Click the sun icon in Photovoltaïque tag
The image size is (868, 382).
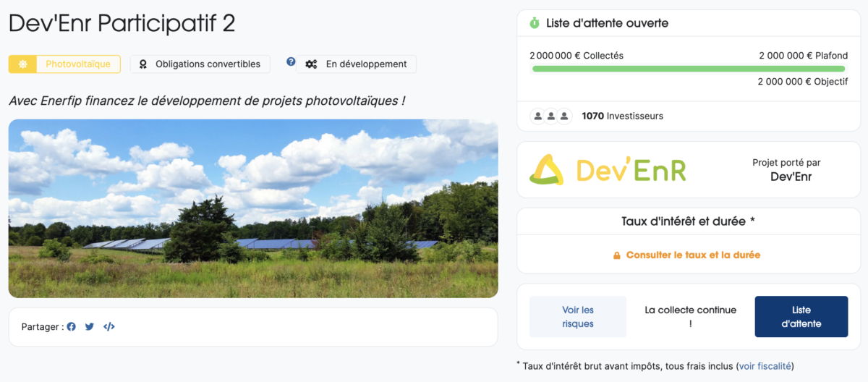coord(23,64)
